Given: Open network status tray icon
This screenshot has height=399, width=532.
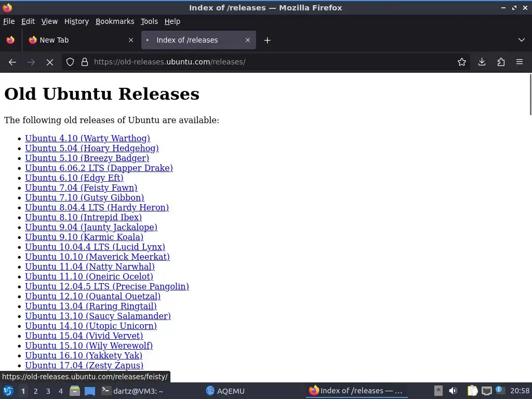Looking at the screenshot, I should [486, 391].
